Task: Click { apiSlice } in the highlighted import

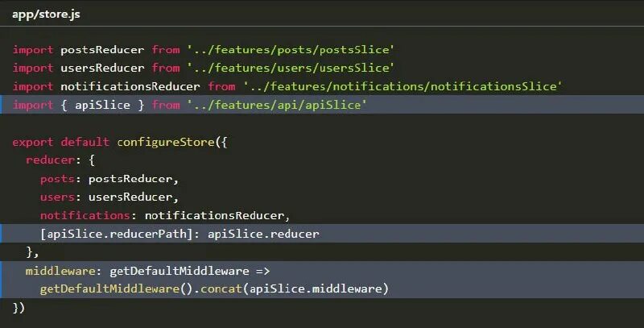Action: (102, 105)
